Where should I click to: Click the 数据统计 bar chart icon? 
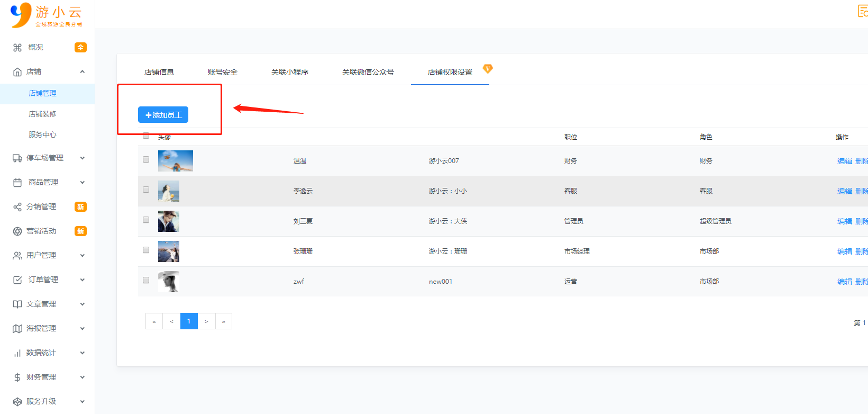tap(17, 353)
